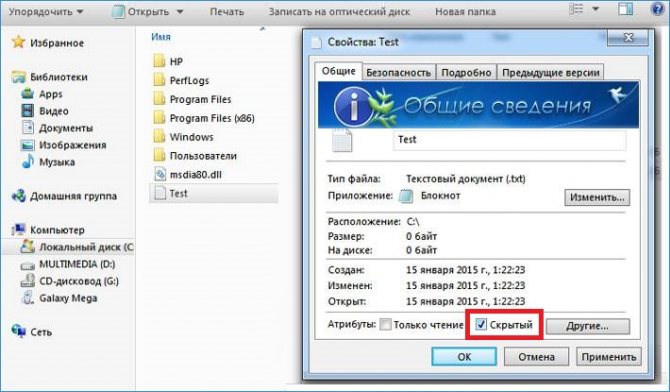Open the dropdown arrow beside Открыть
670x392 pixels.
pos(180,12)
